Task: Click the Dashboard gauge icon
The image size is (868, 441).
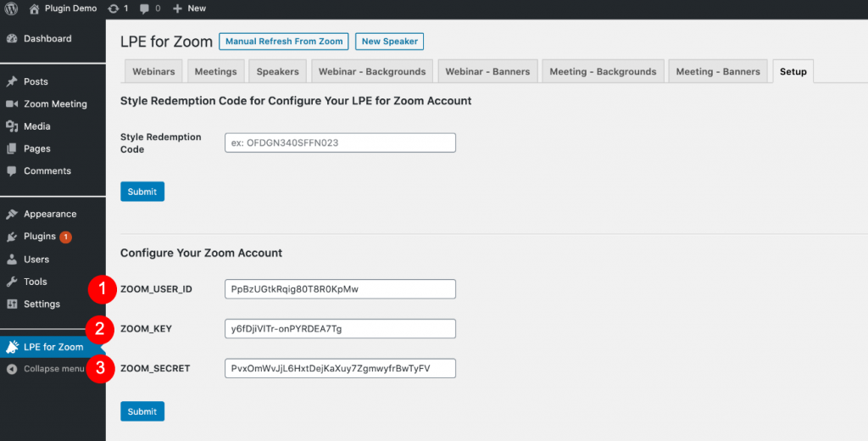Action: [x=12, y=39]
